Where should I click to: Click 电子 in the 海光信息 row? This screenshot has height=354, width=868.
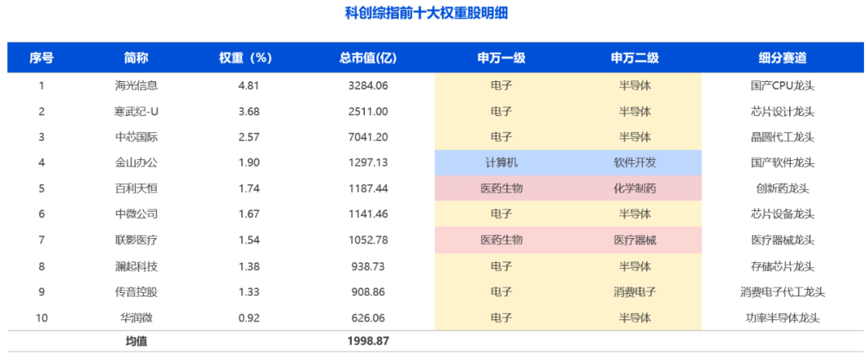pyautogui.click(x=502, y=86)
